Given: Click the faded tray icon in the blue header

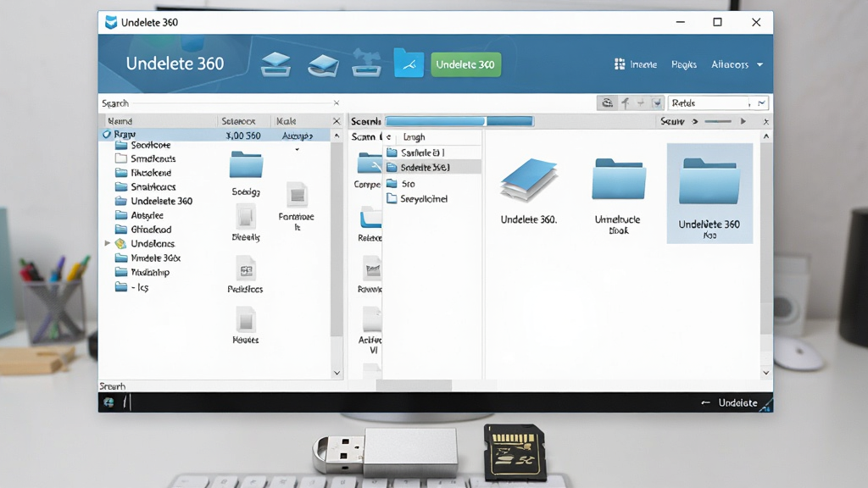Looking at the screenshot, I should 366,64.
